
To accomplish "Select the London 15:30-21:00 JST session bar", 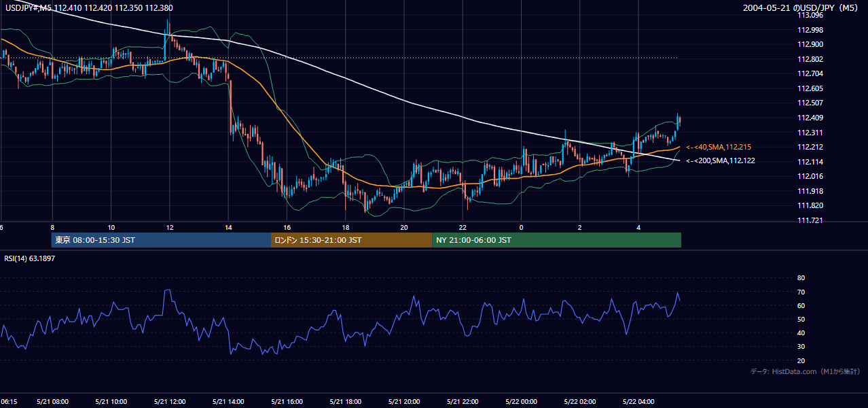I will 351,240.
